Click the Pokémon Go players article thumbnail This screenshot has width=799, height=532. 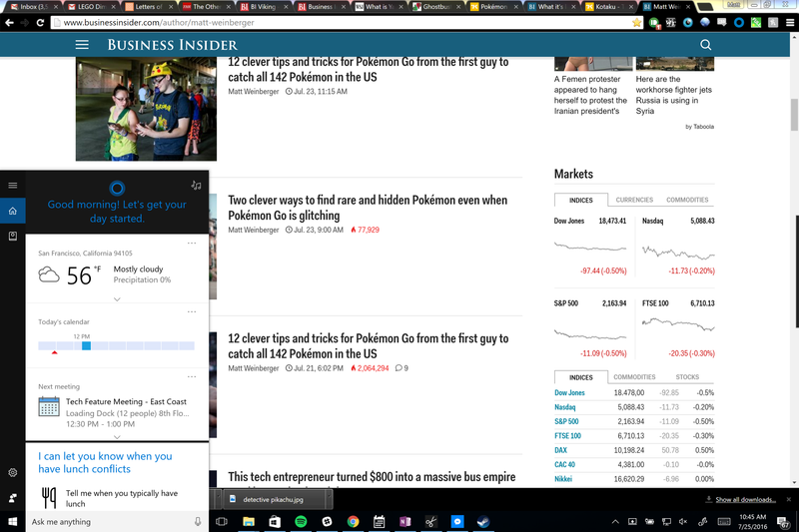pos(146,109)
